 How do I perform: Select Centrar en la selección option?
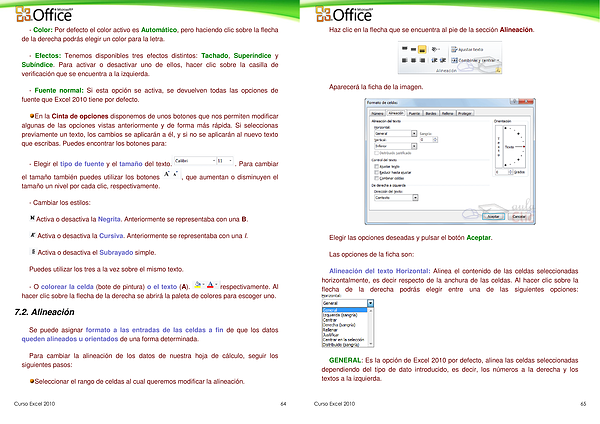tap(345, 340)
